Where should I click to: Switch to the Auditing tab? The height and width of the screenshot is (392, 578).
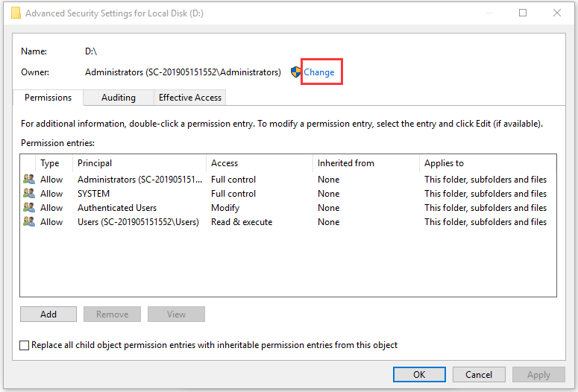[118, 98]
